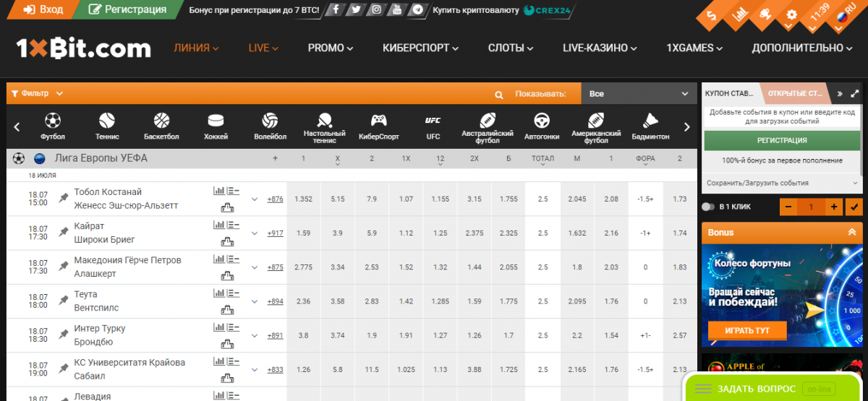Select the Автогонки steering wheel icon
The width and height of the screenshot is (868, 401).
(541, 126)
